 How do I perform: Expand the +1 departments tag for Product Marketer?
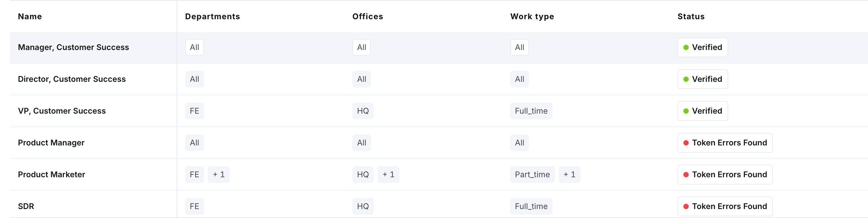(x=218, y=175)
